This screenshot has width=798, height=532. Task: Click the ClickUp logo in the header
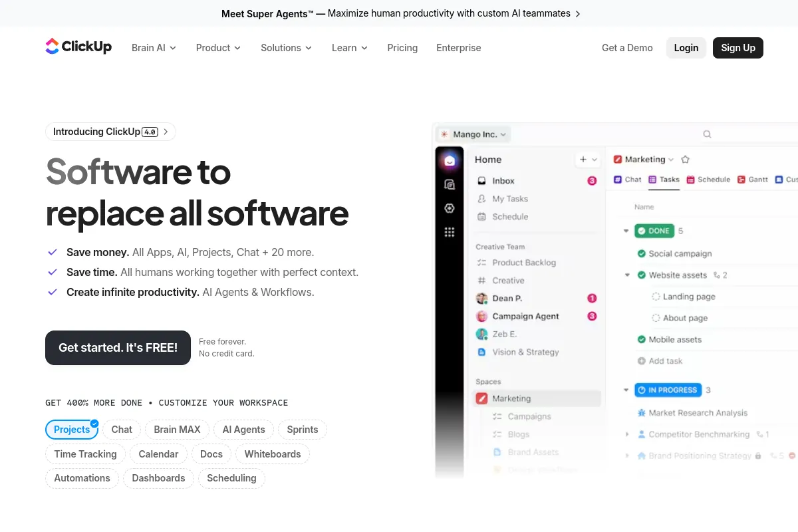[x=78, y=47]
